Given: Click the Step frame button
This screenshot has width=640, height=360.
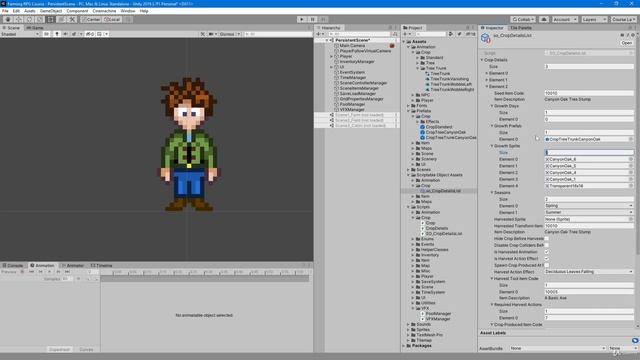Looking at the screenshot, I should pyautogui.click(x=323, y=19).
